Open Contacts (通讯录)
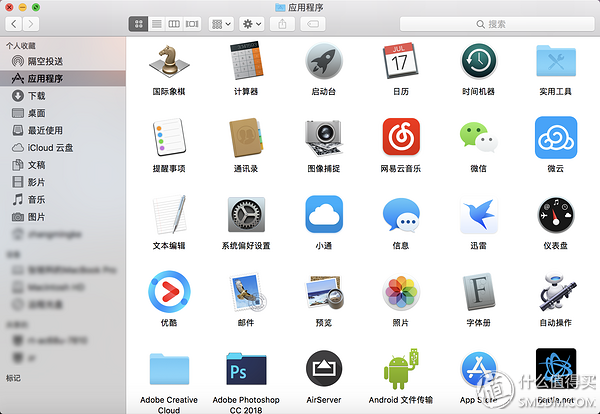Viewport: 600px width, 414px height. (x=246, y=138)
